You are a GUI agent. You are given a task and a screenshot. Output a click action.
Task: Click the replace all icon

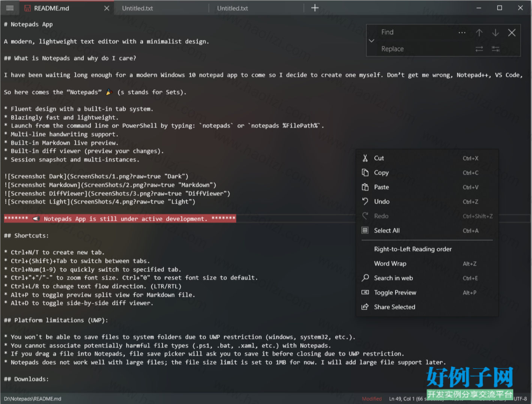(x=495, y=49)
